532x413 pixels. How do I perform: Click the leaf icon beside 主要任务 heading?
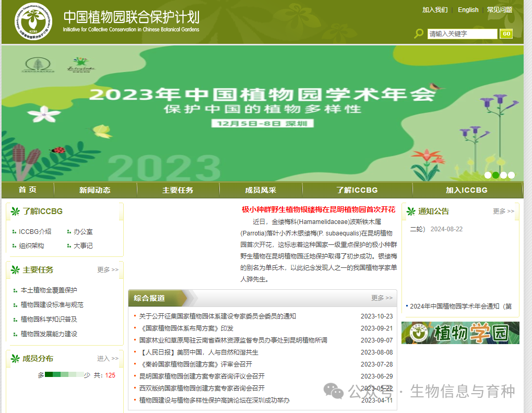pos(16,269)
